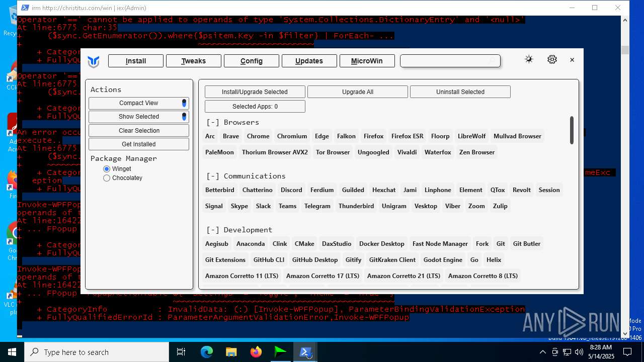Select the Chocolatey package manager
The height and width of the screenshot is (362, 644).
click(x=122, y=178)
